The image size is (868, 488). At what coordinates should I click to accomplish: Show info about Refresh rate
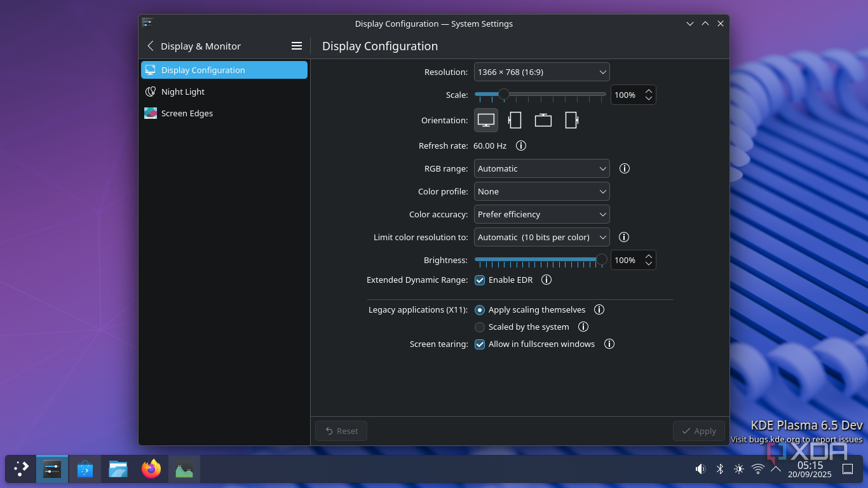(x=521, y=146)
